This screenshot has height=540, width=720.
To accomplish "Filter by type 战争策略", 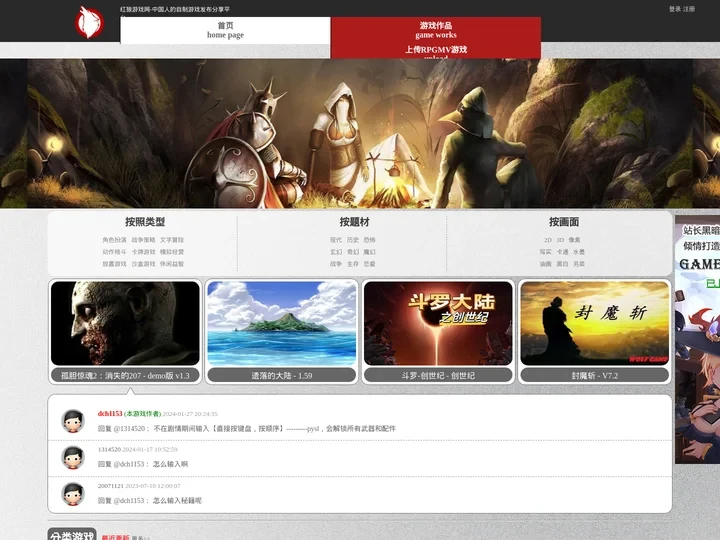I will pyautogui.click(x=143, y=240).
